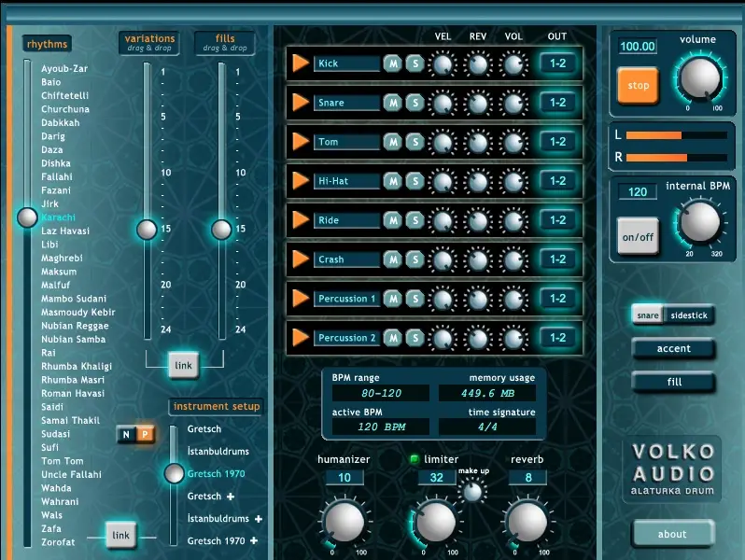This screenshot has height=560, width=745.
Task: Solo the Percussion 1 channel
Action: click(x=415, y=299)
